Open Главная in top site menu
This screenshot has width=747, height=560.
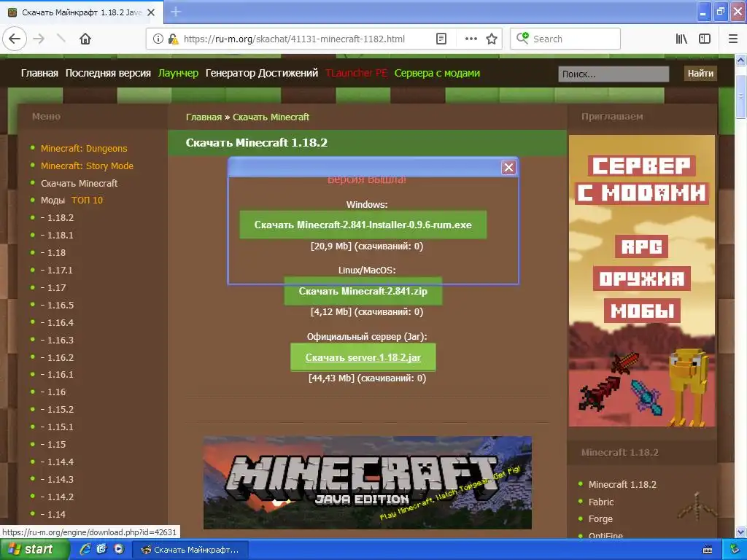tap(39, 74)
